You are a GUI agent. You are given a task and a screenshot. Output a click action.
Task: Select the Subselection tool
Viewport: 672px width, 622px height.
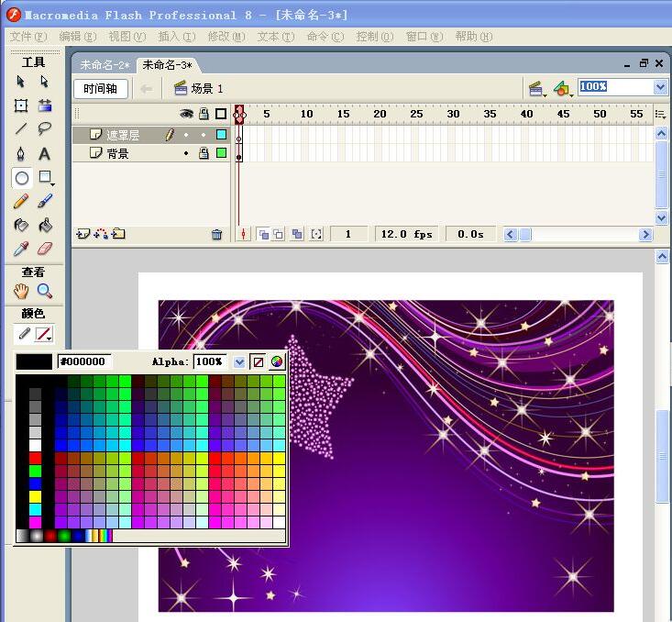(44, 81)
